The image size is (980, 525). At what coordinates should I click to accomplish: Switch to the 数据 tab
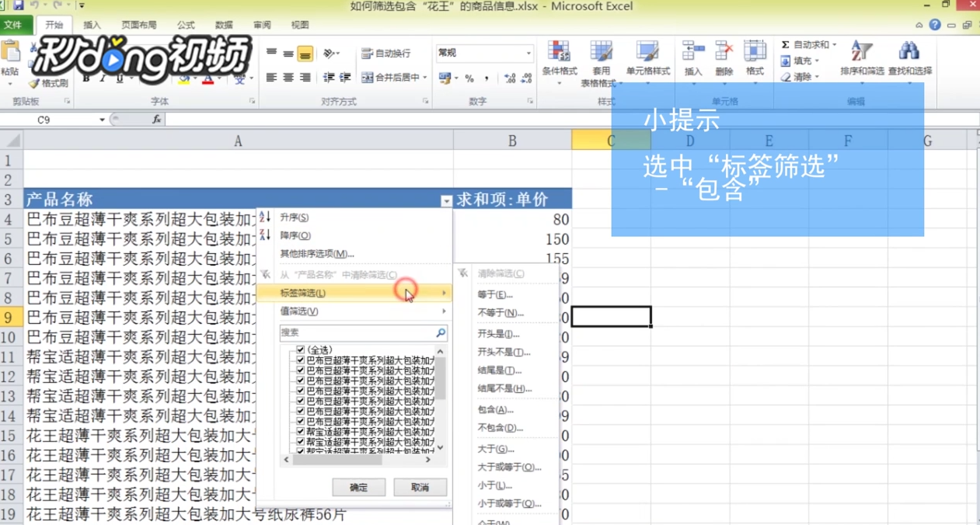click(x=224, y=25)
